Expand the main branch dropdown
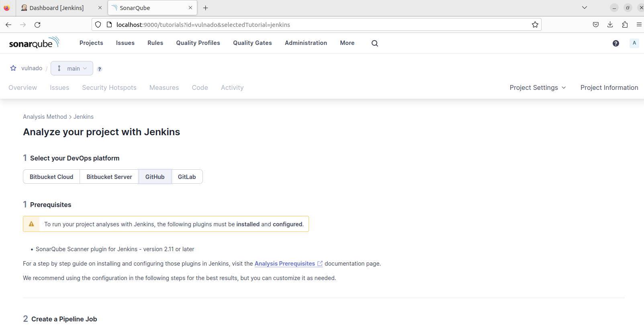 coord(72,68)
